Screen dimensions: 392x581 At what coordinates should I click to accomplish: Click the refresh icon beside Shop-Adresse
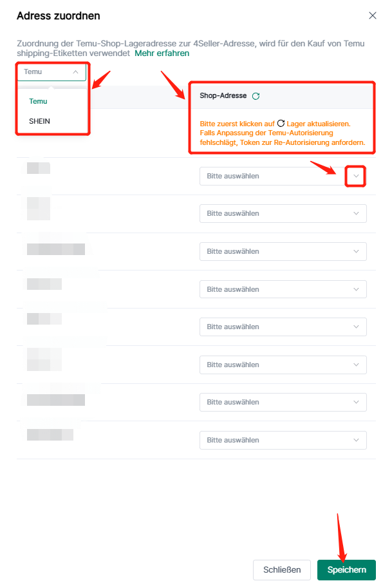point(256,96)
